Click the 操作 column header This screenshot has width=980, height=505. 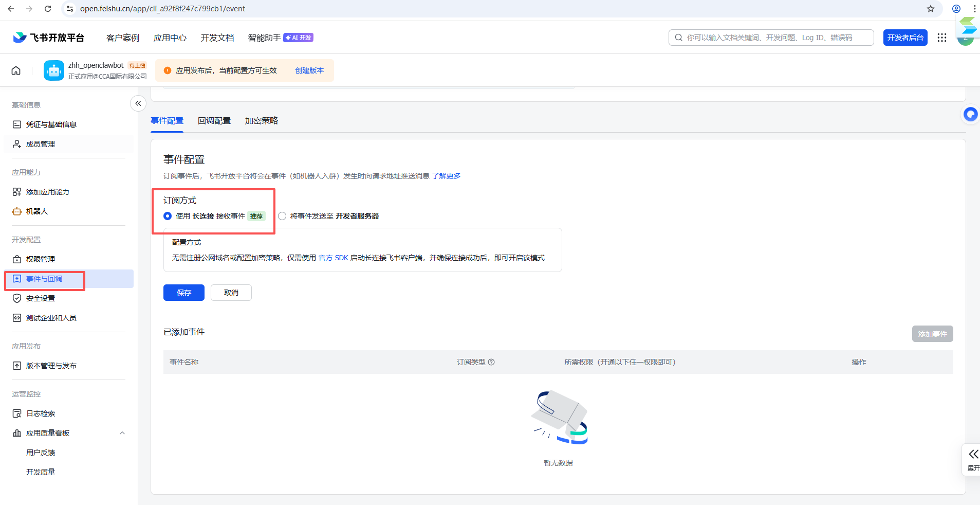click(859, 362)
